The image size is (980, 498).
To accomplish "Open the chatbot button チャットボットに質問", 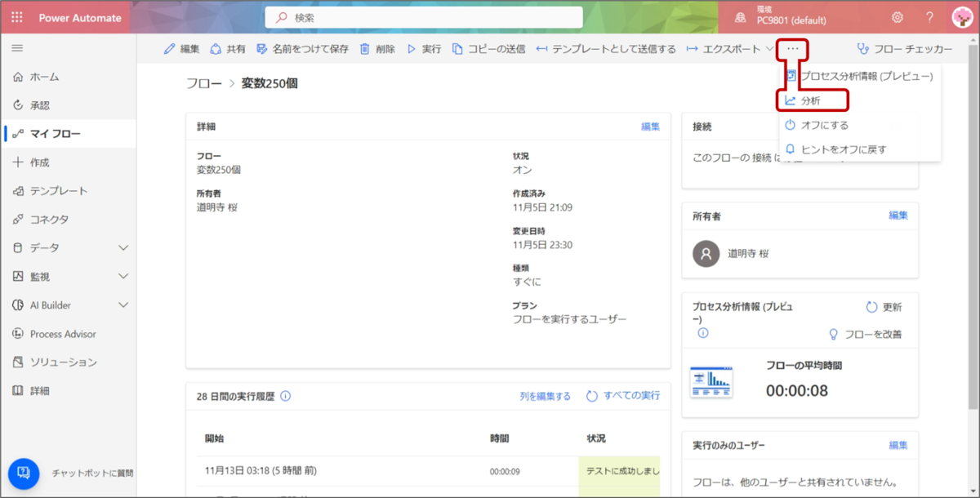I will [24, 473].
